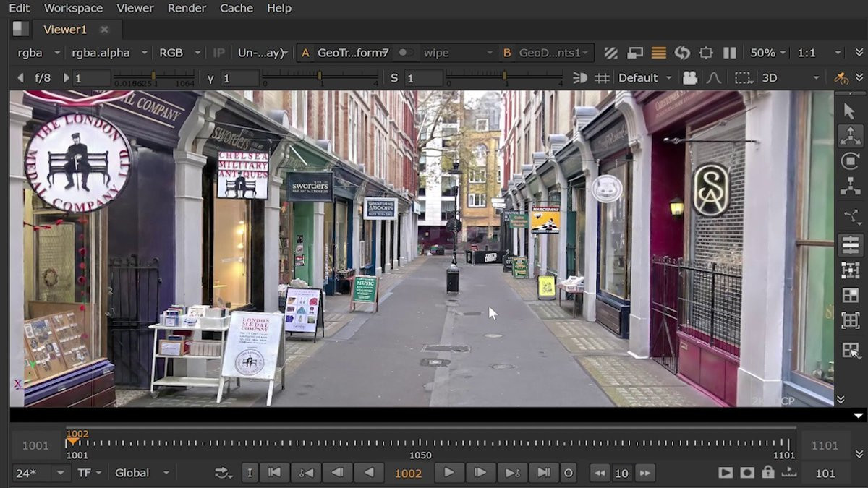
Task: Click the pause viewer updates icon
Action: [730, 53]
